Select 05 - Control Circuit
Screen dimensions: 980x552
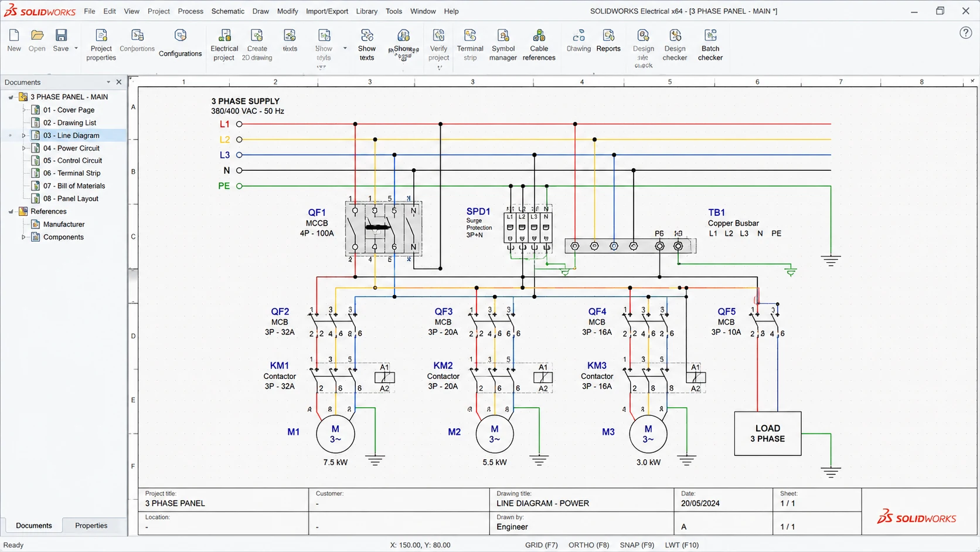pyautogui.click(x=73, y=161)
